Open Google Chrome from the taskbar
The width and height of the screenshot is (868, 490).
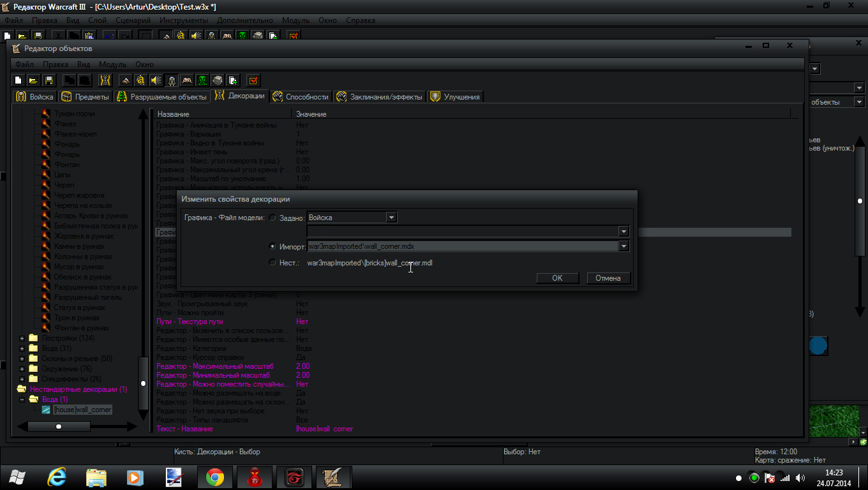215,477
